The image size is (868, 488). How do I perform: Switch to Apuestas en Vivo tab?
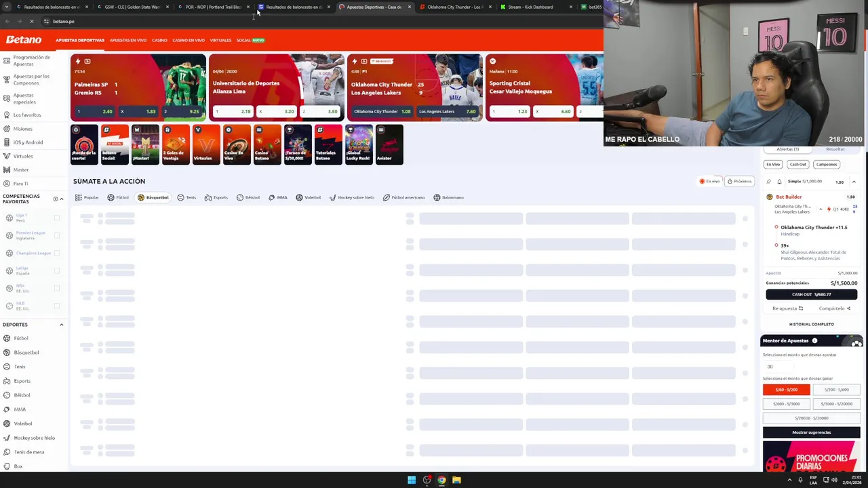click(127, 40)
